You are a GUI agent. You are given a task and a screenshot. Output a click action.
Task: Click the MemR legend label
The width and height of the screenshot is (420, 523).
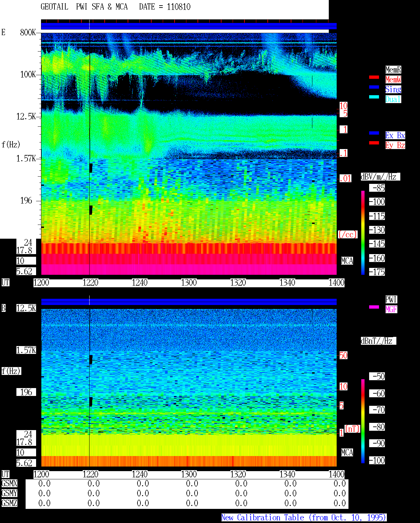(x=393, y=70)
